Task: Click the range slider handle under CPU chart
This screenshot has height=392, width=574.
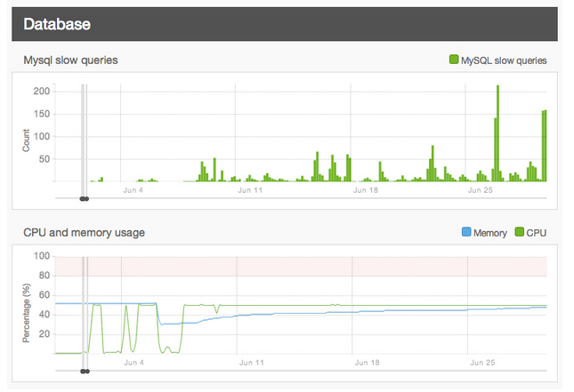Action: tap(85, 372)
